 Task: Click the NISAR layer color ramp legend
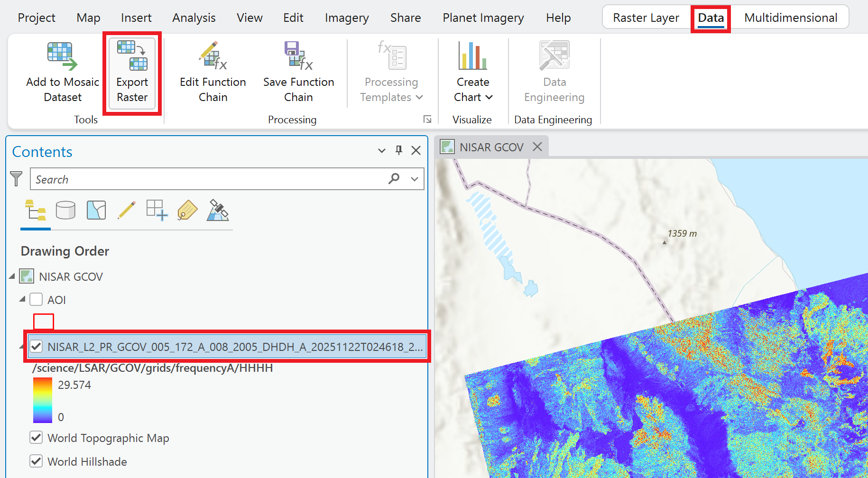[x=42, y=400]
